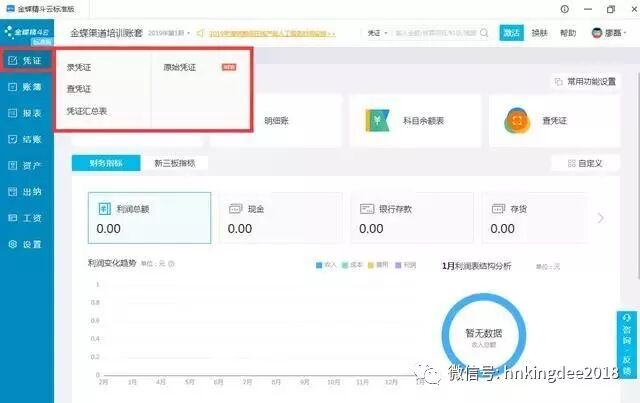Viewport: 640px width, 403px height.
Task: Toggle the 成本 legend swatch
Action: click(x=345, y=265)
